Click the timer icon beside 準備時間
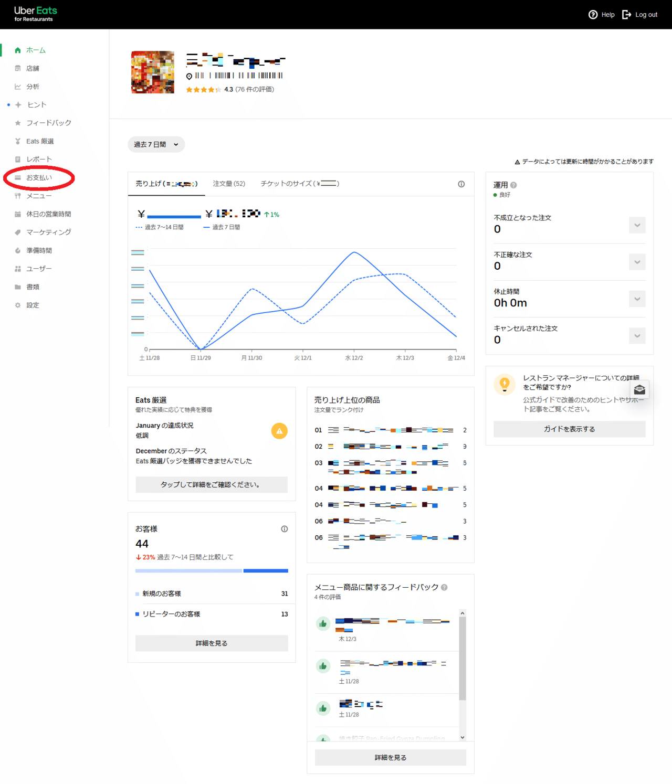 tap(18, 251)
